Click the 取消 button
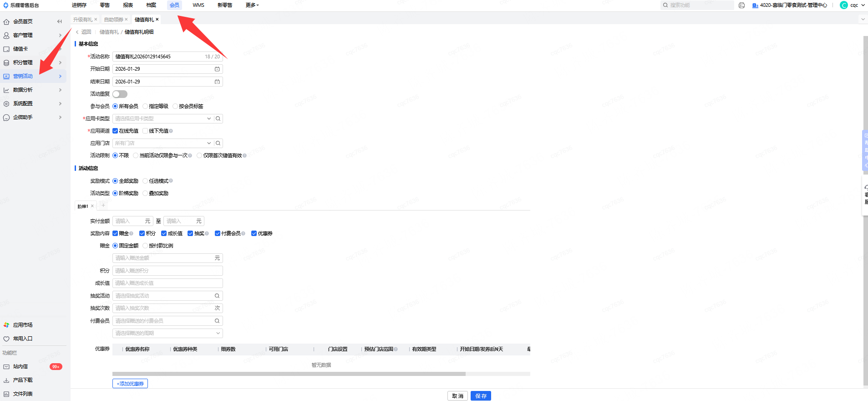 (x=457, y=396)
